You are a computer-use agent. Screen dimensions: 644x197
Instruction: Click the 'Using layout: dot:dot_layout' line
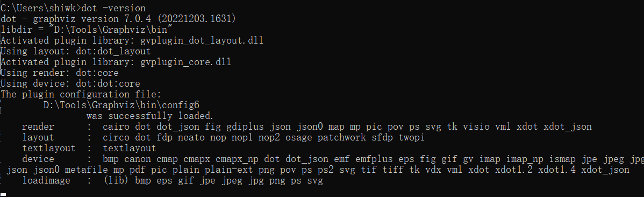[x=76, y=52]
